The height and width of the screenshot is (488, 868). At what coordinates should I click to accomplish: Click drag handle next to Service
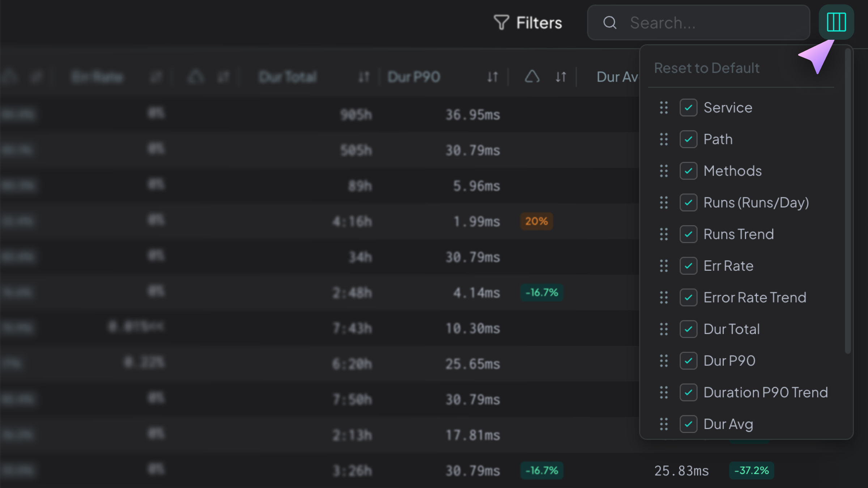tap(664, 108)
